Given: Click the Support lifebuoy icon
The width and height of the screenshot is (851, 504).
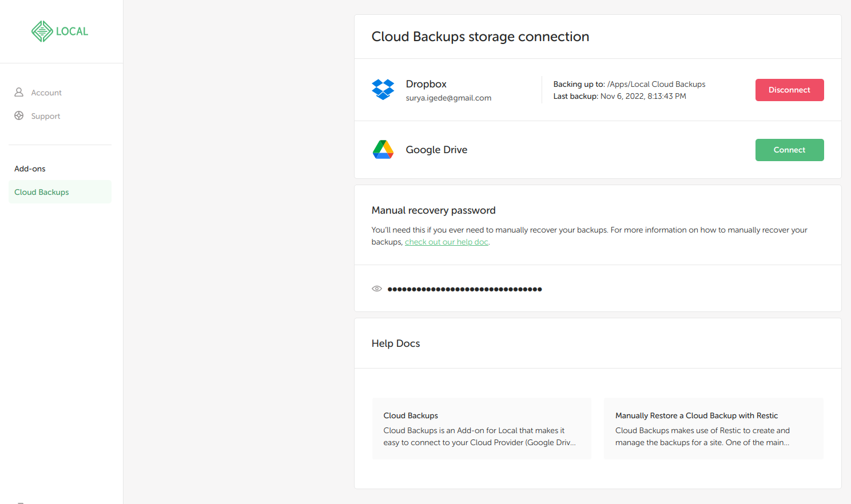Looking at the screenshot, I should pos(19,115).
